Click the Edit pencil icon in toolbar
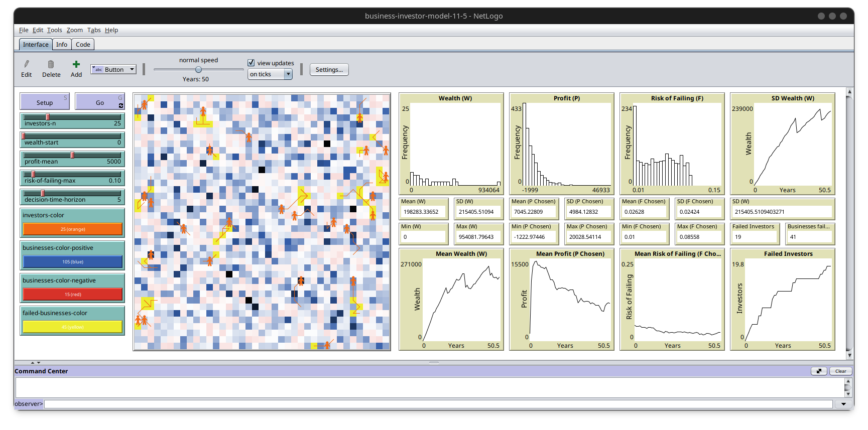Screen dimensions: 868x430 click(x=27, y=64)
